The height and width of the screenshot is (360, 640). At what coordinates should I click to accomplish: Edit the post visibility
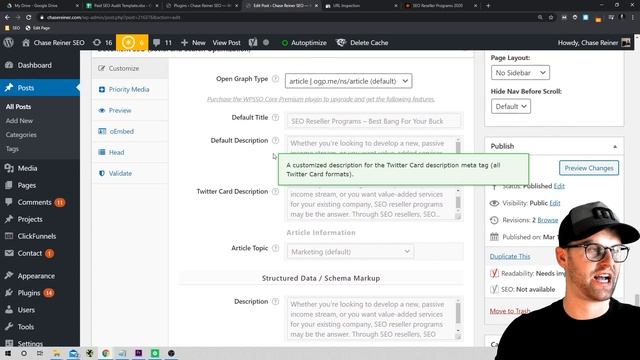555,203
